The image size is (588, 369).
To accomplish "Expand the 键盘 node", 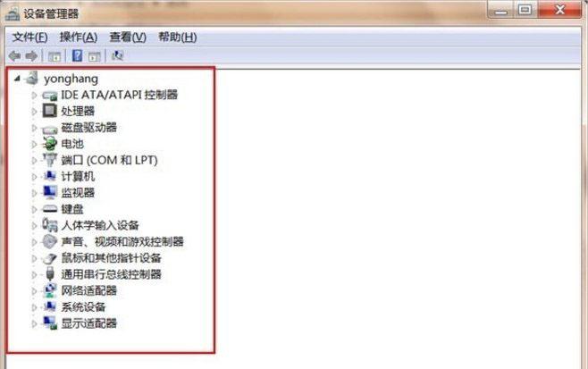I will point(34,209).
